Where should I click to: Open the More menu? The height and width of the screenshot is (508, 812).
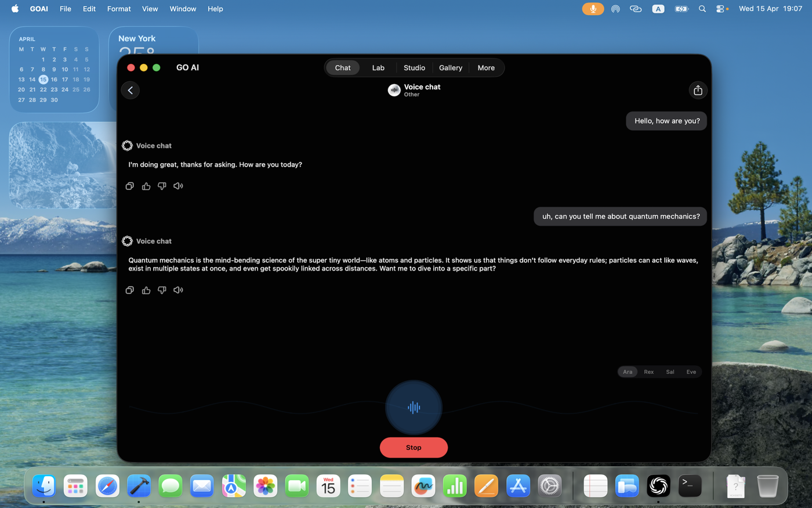pyautogui.click(x=486, y=67)
